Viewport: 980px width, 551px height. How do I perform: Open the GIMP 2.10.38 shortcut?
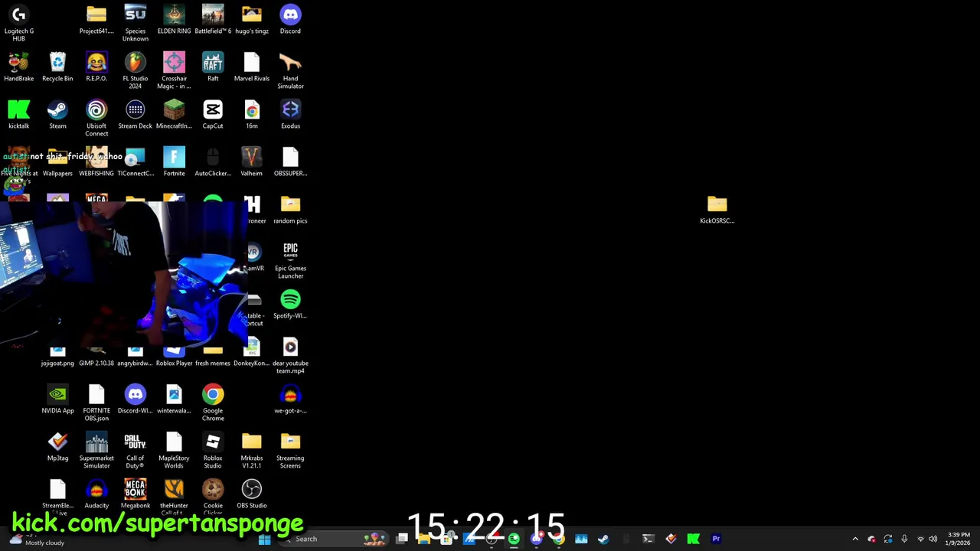coord(96,357)
